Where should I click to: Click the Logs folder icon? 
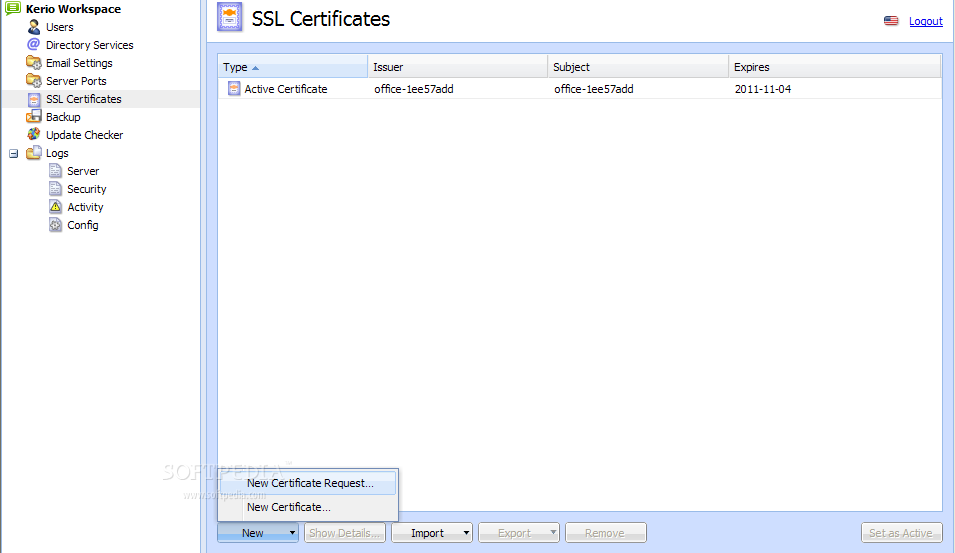(x=33, y=152)
